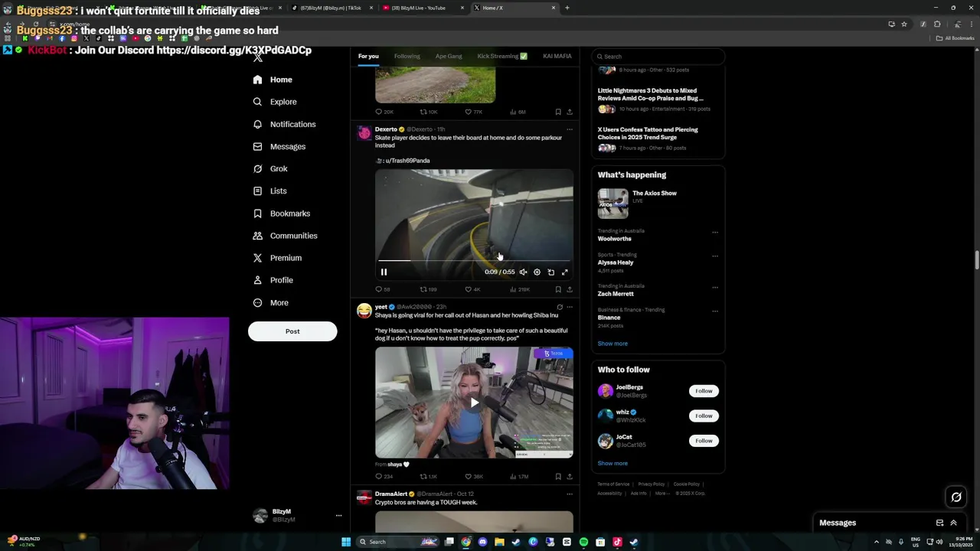Open video settings gear on Dexerto video
This screenshot has height=551, width=980.
point(537,272)
